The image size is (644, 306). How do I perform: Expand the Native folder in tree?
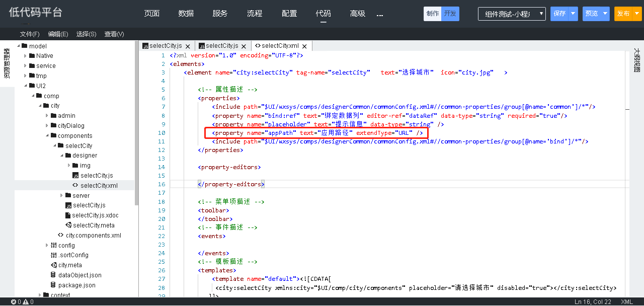click(26, 56)
